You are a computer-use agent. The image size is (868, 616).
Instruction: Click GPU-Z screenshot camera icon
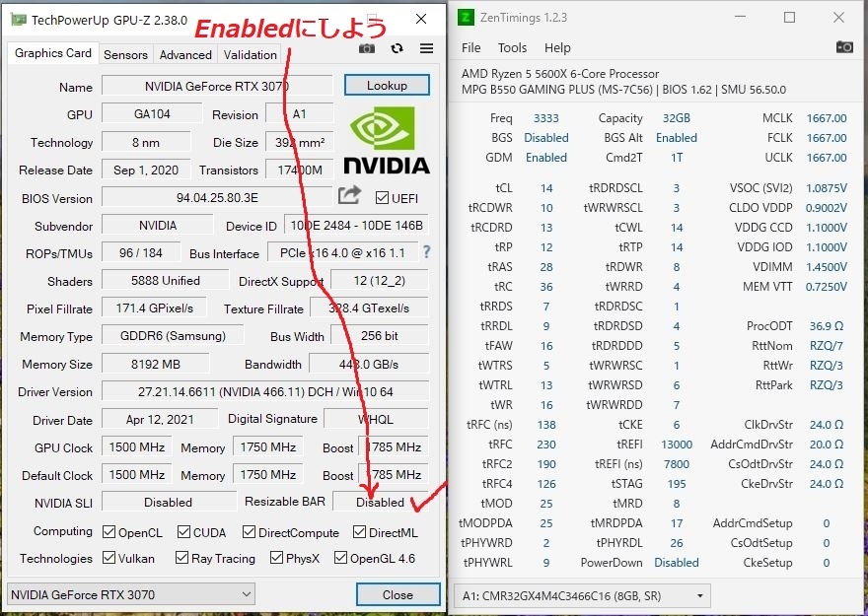coord(367,48)
